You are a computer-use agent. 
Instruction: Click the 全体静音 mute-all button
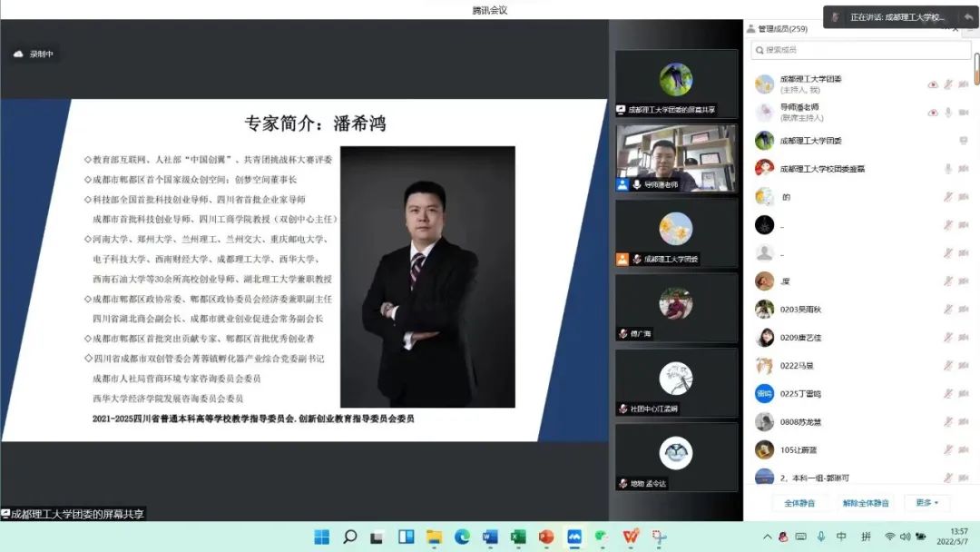coord(799,503)
